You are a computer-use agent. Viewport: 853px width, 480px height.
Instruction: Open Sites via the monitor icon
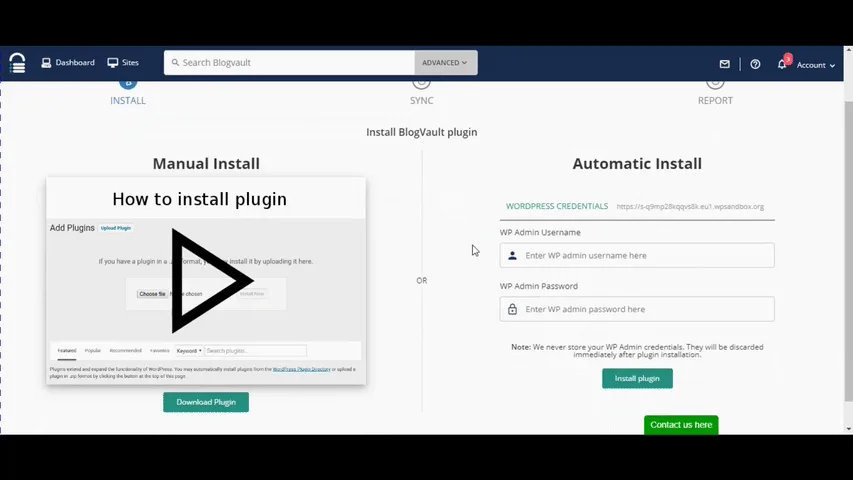tap(113, 63)
